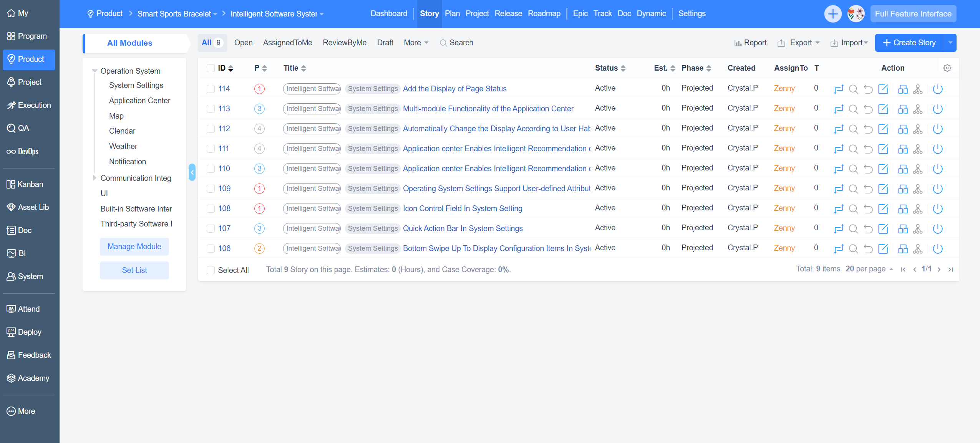
Task: Open the Review magnifier icon for story 109
Action: (x=854, y=189)
